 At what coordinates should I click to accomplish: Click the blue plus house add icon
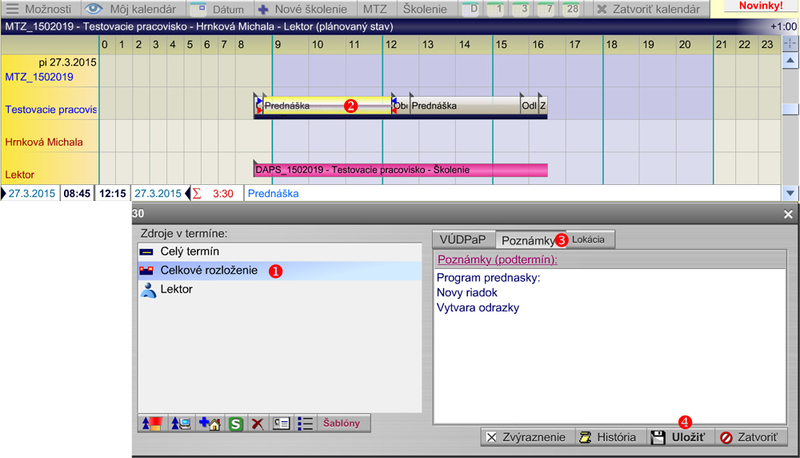coord(209,423)
